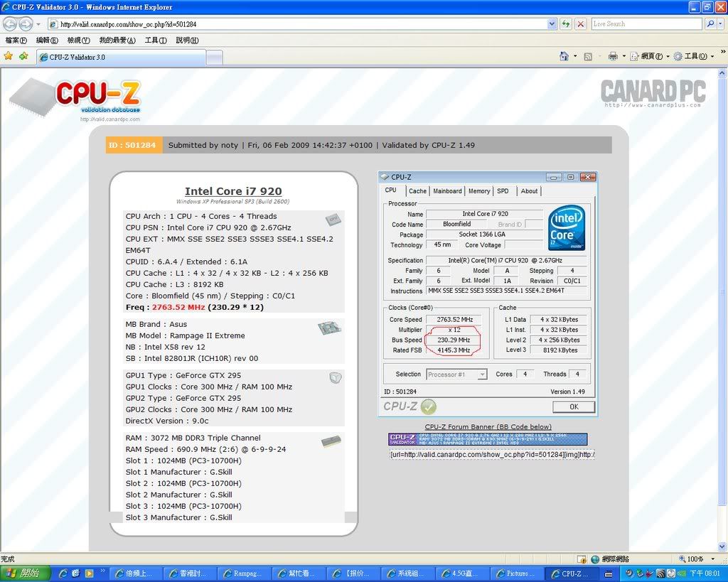The image size is (728, 582).
Task: Open the 說明(H) Help menu
Action: tap(187, 41)
